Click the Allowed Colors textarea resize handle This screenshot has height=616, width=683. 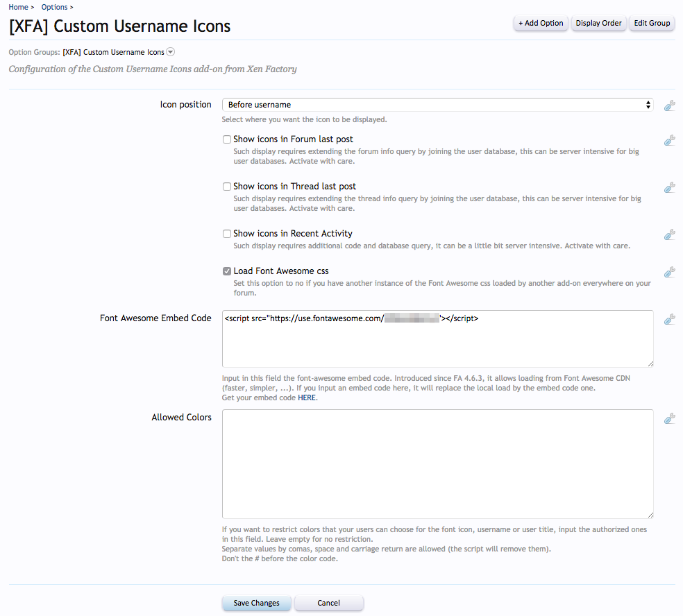650,515
